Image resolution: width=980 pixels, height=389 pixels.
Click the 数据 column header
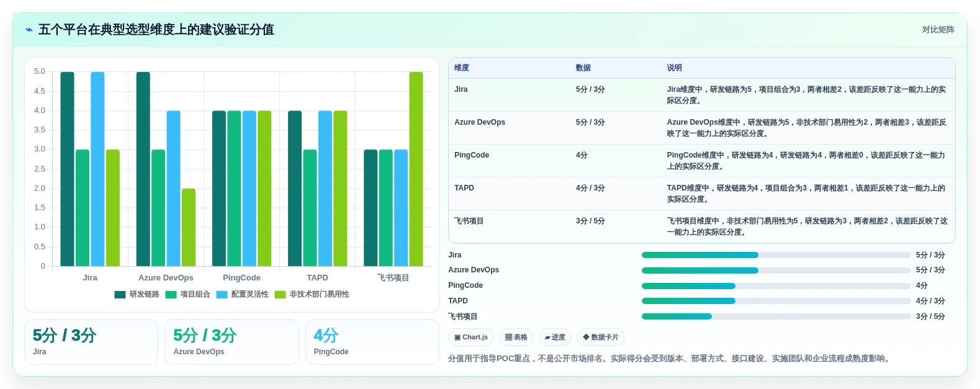583,68
